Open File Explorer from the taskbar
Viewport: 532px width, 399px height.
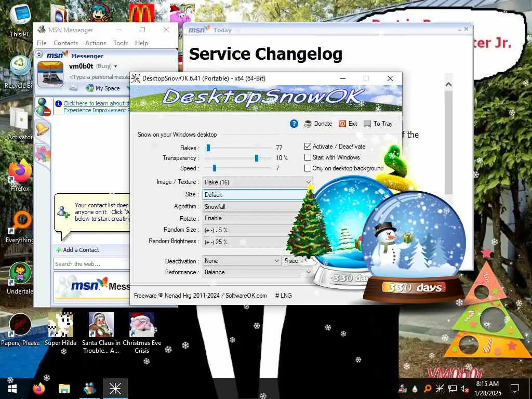pyautogui.click(x=64, y=389)
